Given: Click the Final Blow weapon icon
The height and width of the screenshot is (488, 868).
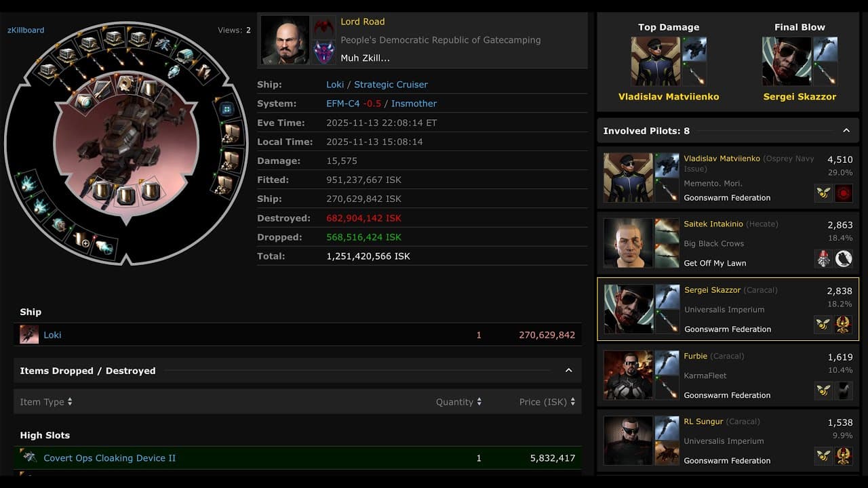Looking at the screenshot, I should point(825,73).
